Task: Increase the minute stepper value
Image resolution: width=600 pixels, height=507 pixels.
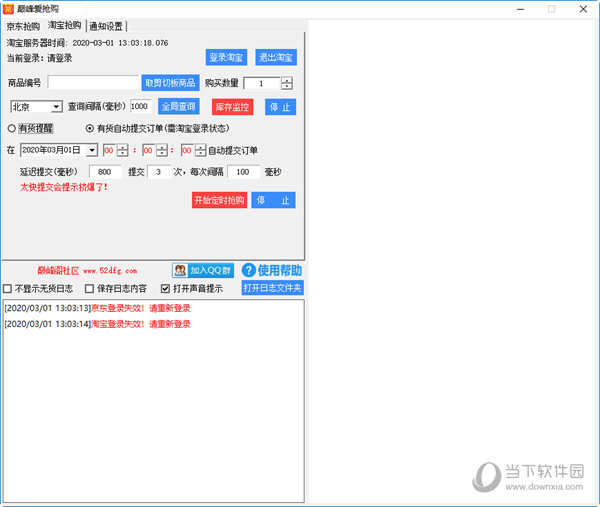Action: click(x=162, y=147)
